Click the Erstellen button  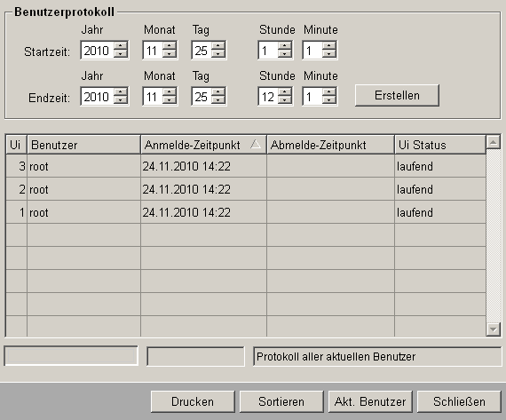[x=397, y=96]
